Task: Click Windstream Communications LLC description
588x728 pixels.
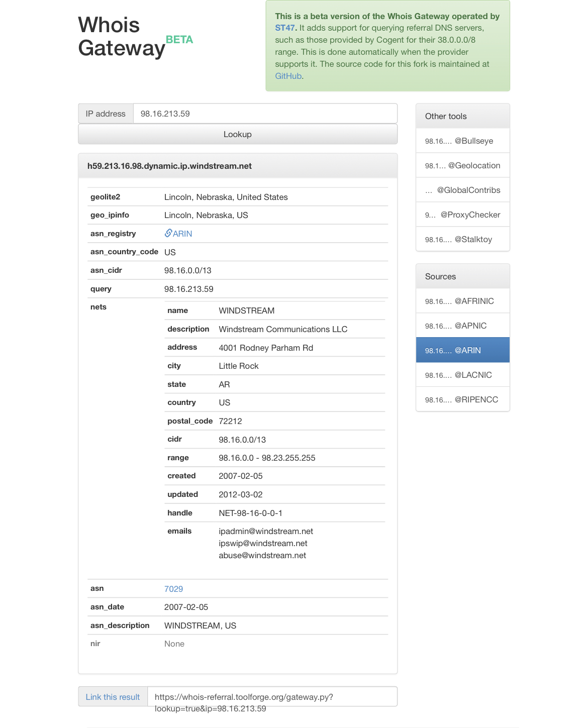Action: pos(283,329)
